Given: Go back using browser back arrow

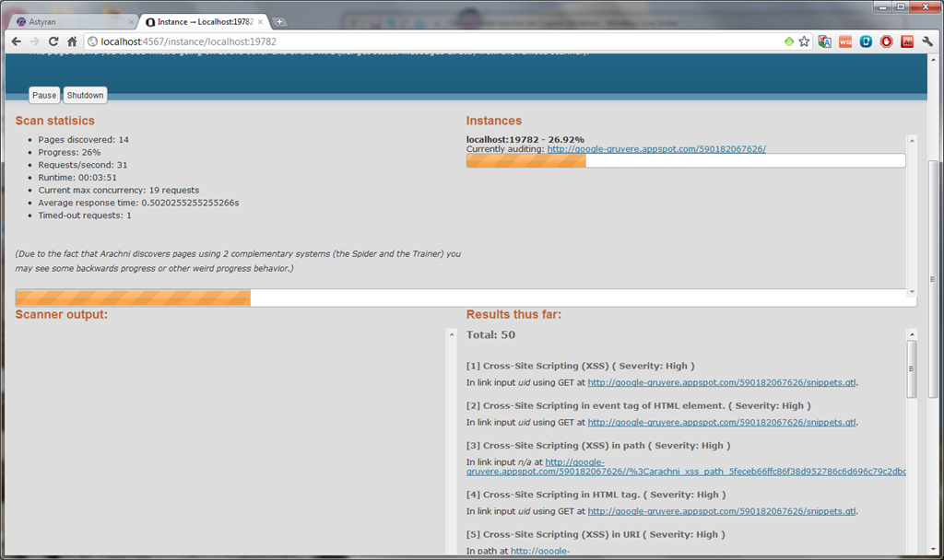Looking at the screenshot, I should click(17, 41).
